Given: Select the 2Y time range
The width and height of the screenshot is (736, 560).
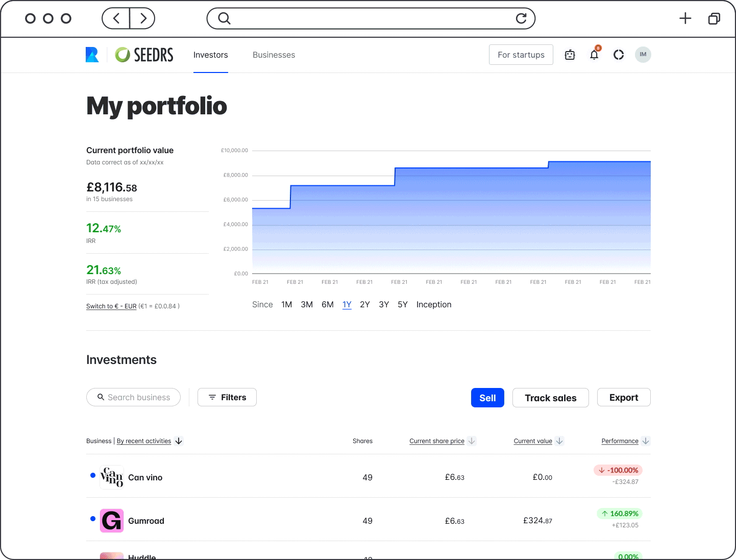Looking at the screenshot, I should coord(365,304).
